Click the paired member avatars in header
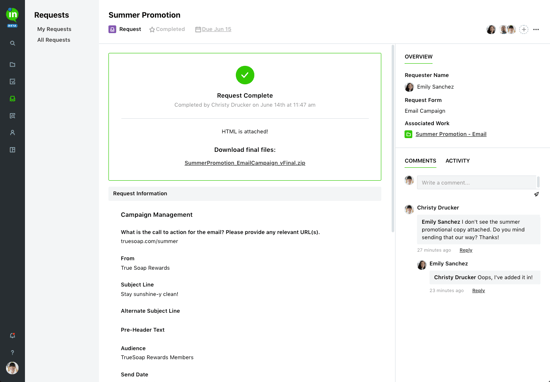 pos(507,29)
